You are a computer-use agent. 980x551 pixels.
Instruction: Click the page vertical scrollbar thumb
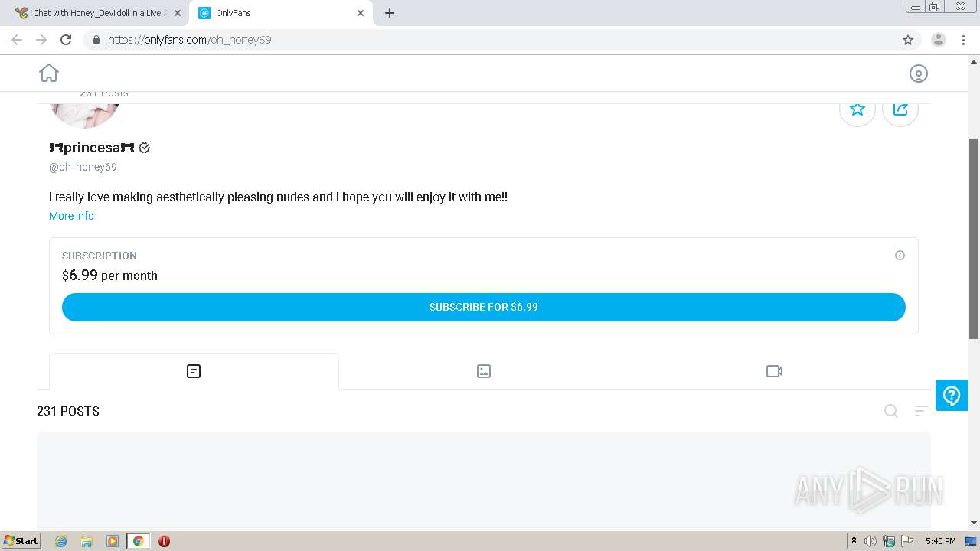click(974, 239)
